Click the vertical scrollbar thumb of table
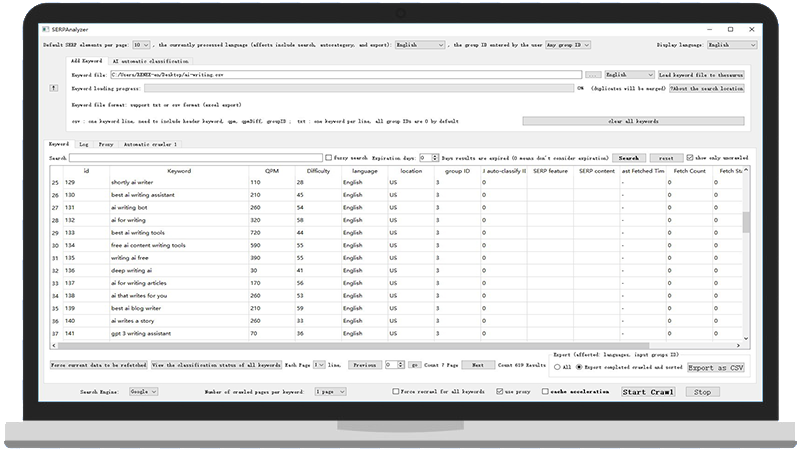 746,222
